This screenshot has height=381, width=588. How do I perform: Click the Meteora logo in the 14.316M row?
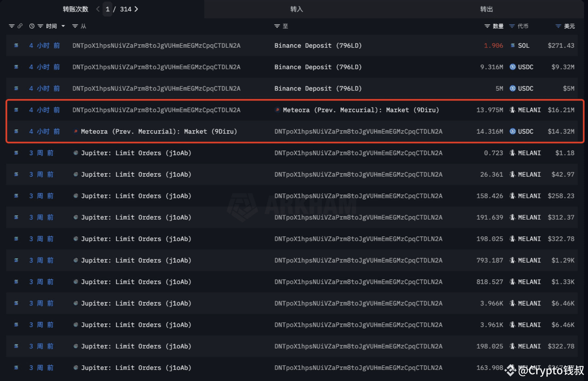(x=76, y=132)
